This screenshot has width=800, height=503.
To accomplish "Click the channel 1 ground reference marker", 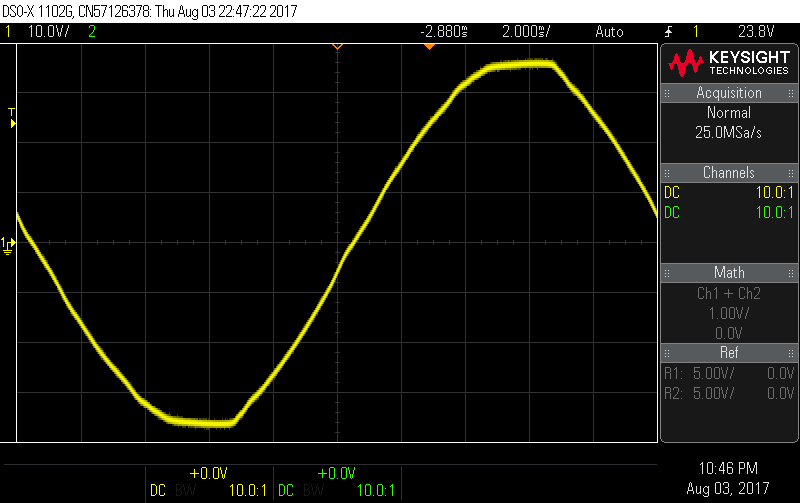I will [x=8, y=245].
